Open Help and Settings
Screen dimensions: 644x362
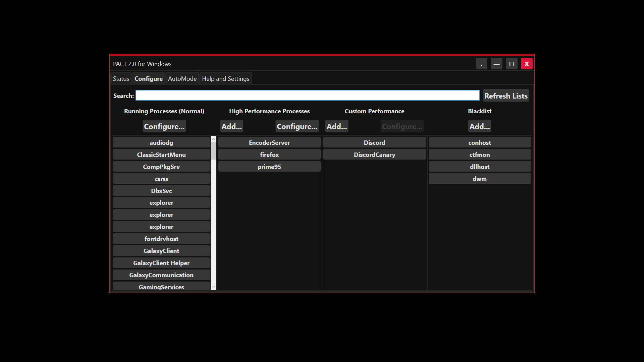coord(225,78)
